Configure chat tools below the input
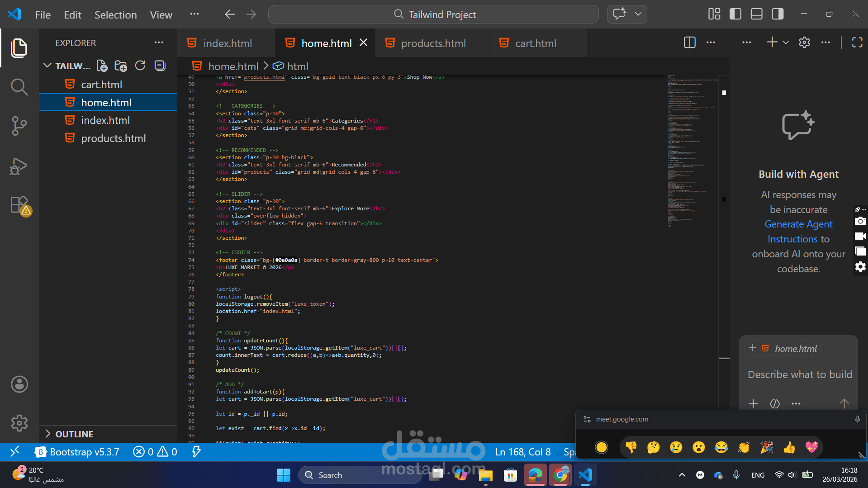 coord(775,403)
